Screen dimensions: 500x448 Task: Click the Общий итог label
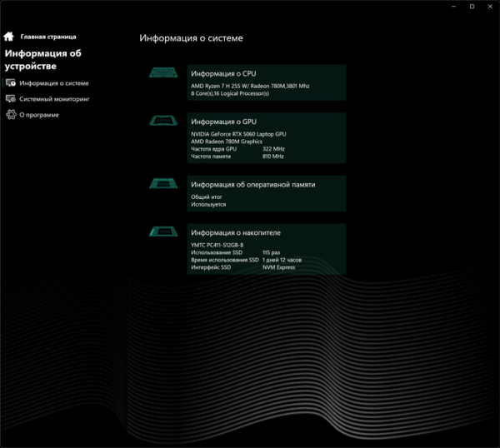207,197
